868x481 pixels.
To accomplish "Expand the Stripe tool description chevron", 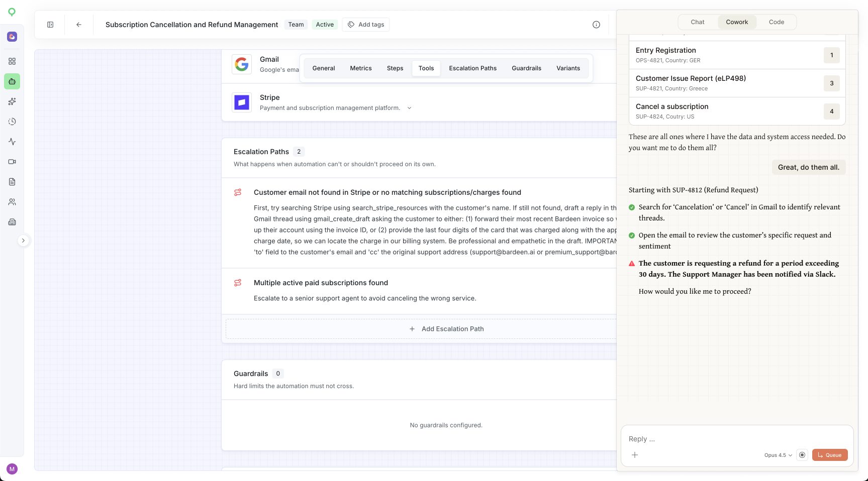I will (x=409, y=108).
